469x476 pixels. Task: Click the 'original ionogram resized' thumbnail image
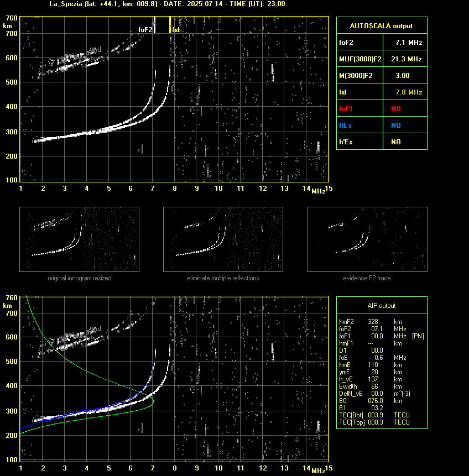tap(79, 239)
